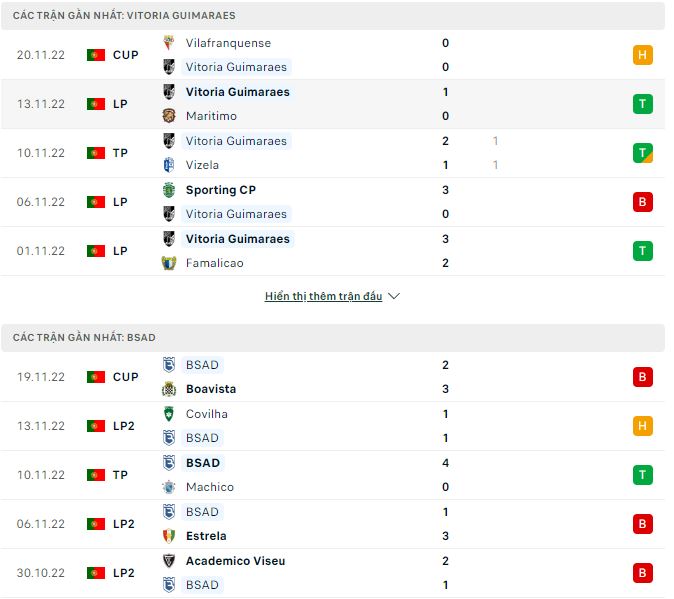
Task: Click the orange H result badge for Vilafranquense match
Action: tap(643, 55)
